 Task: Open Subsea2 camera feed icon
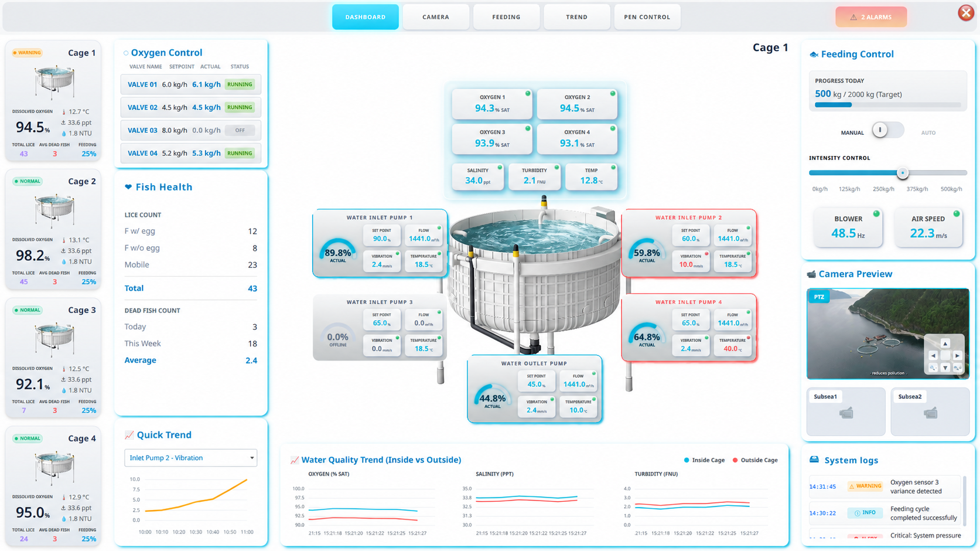(930, 413)
